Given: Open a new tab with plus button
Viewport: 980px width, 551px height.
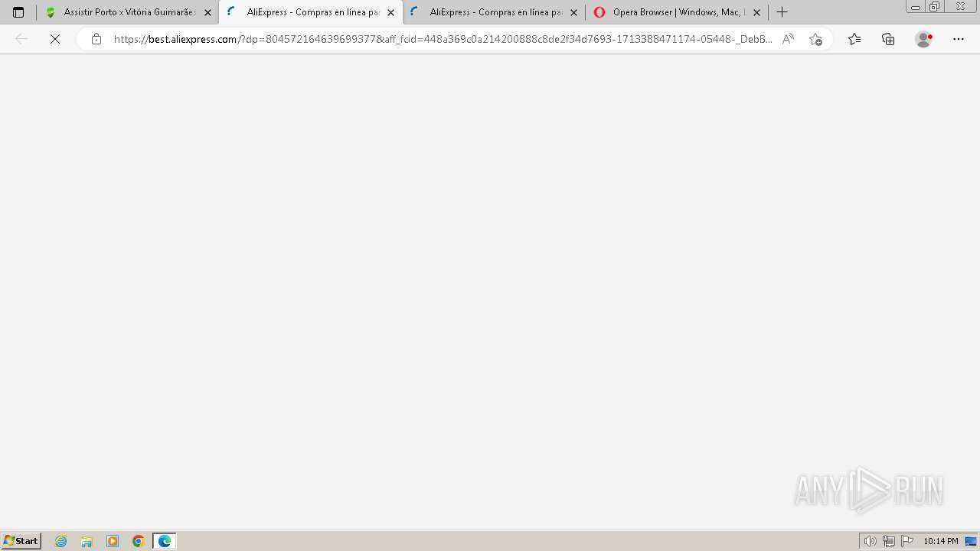Looking at the screenshot, I should click(x=782, y=12).
